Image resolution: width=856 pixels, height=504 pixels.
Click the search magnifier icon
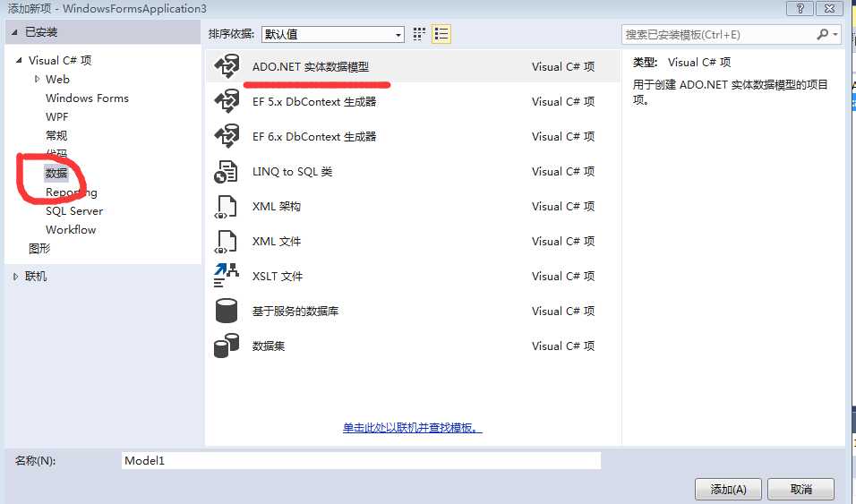click(822, 34)
